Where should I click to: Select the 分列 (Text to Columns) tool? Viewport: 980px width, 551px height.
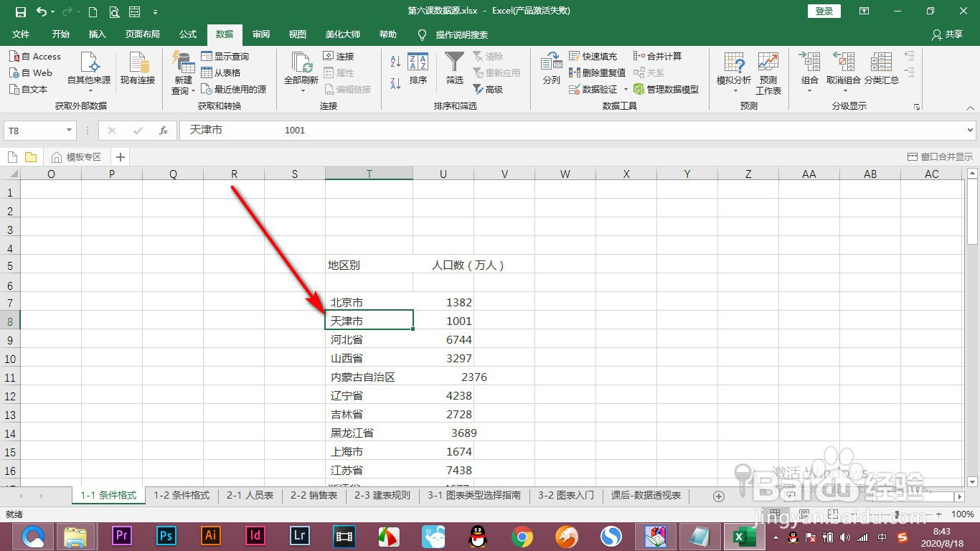pos(550,68)
